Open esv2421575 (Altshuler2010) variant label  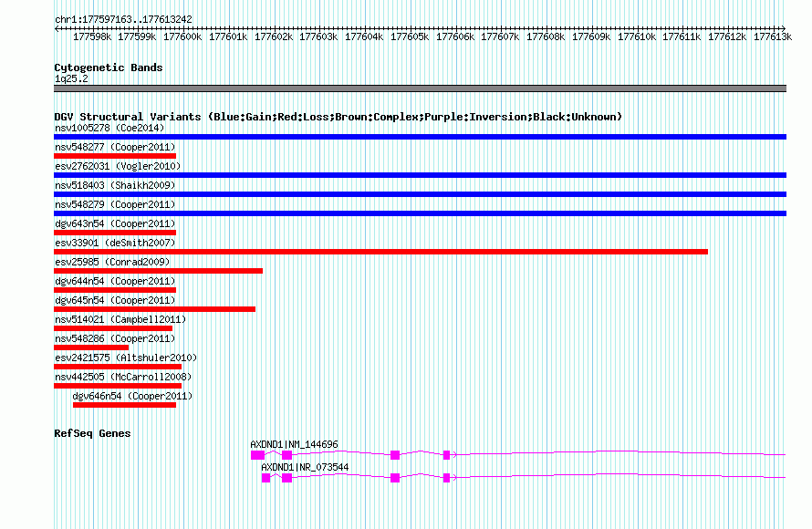[126, 358]
